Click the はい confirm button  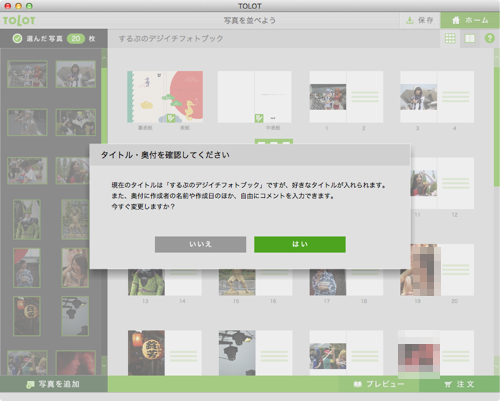(300, 244)
